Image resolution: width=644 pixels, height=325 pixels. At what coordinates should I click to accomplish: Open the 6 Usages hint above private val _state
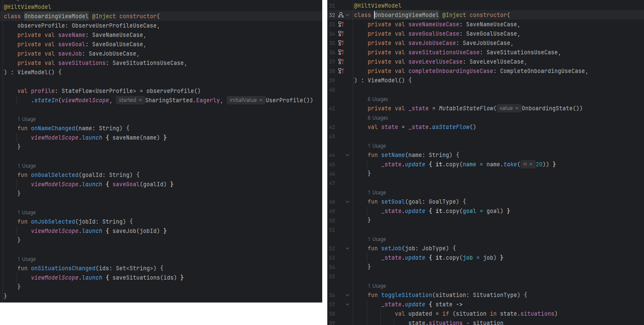click(378, 99)
